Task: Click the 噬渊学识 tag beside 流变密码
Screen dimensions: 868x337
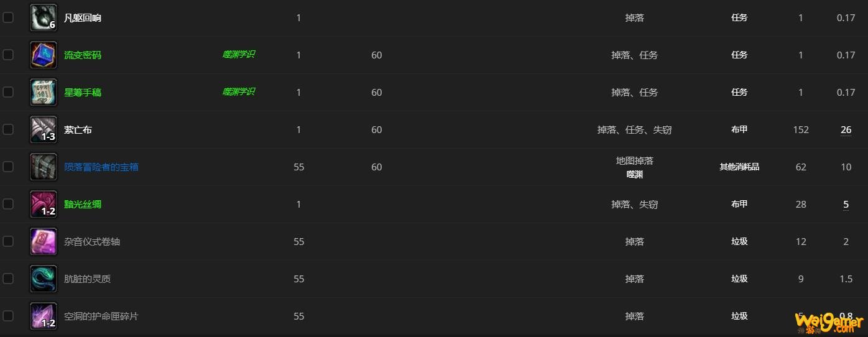Action: [x=239, y=54]
